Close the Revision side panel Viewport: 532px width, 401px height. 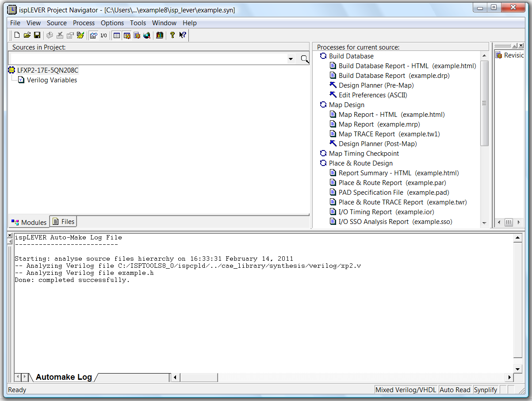tap(521, 46)
